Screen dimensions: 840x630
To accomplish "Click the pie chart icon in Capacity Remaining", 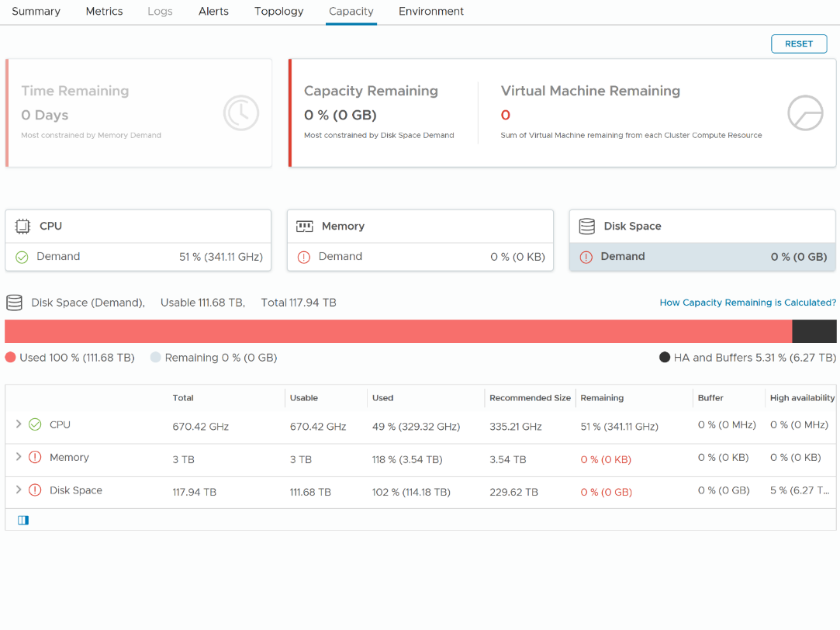I will coord(804,114).
